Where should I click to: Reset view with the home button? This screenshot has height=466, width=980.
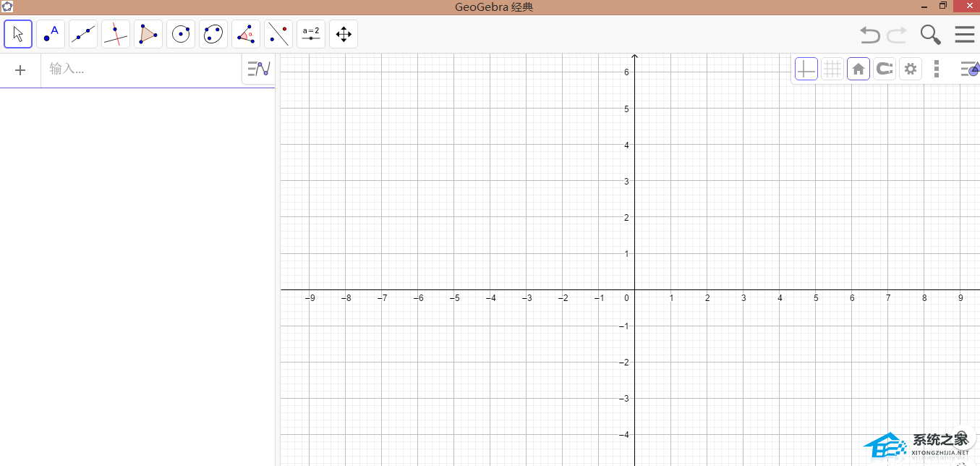(x=858, y=69)
